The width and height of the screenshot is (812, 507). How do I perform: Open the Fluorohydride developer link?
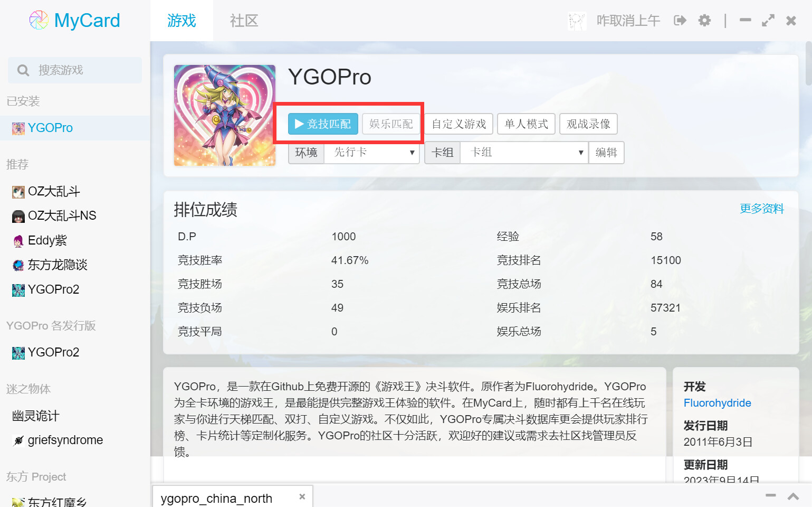pyautogui.click(x=717, y=403)
